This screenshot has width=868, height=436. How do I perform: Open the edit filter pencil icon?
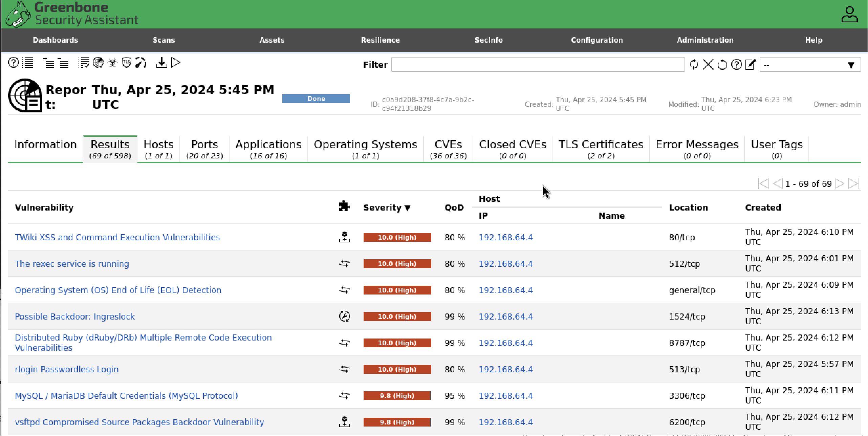point(751,64)
